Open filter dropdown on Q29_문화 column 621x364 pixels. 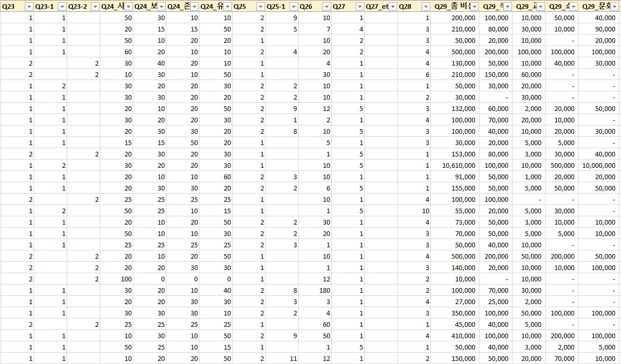(x=614, y=7)
